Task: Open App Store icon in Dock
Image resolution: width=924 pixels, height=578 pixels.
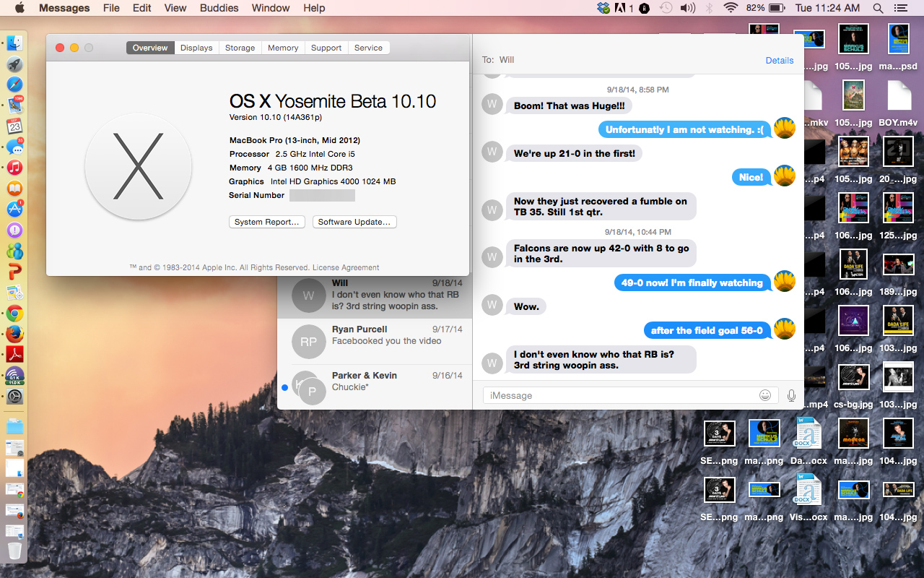Action: point(14,210)
